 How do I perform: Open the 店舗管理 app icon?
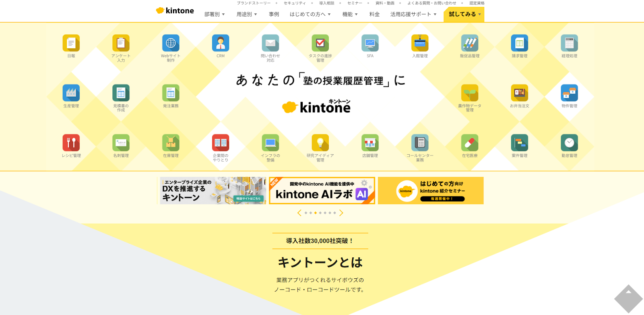click(x=370, y=143)
